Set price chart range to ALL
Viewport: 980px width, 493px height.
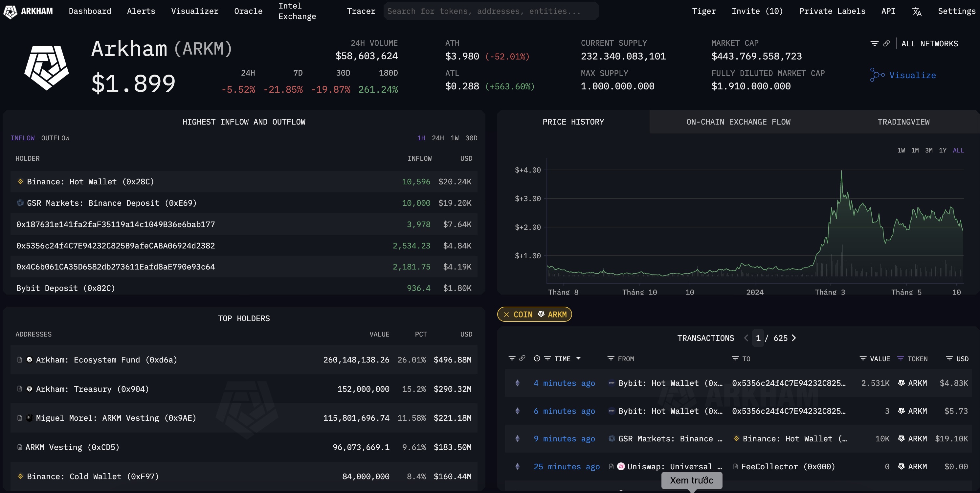click(958, 151)
